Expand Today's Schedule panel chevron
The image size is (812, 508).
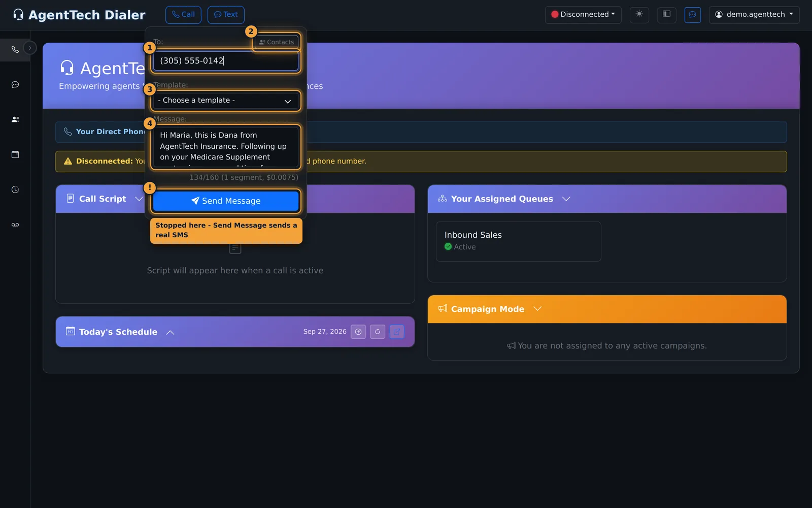tap(171, 332)
